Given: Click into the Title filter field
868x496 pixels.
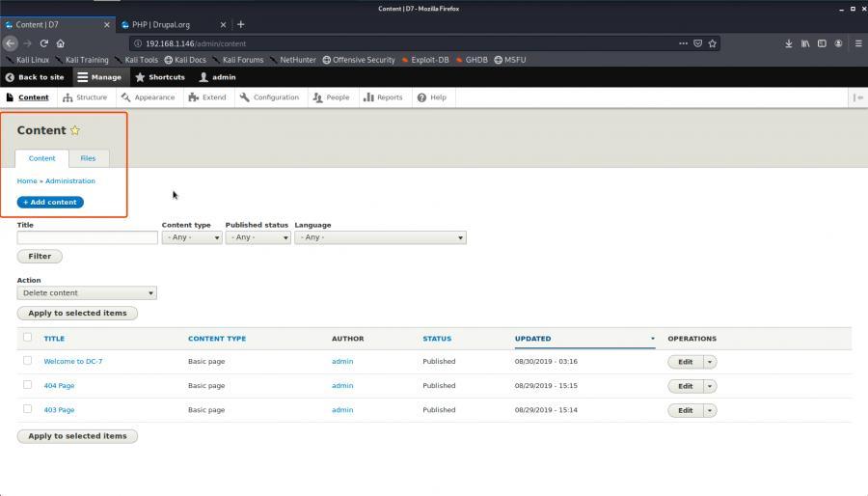Looking at the screenshot, I should (x=87, y=237).
